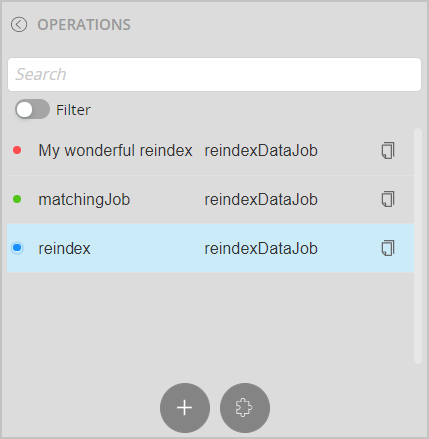Click reindexDataJob type of matchingJob
The image size is (429, 439).
tap(261, 200)
